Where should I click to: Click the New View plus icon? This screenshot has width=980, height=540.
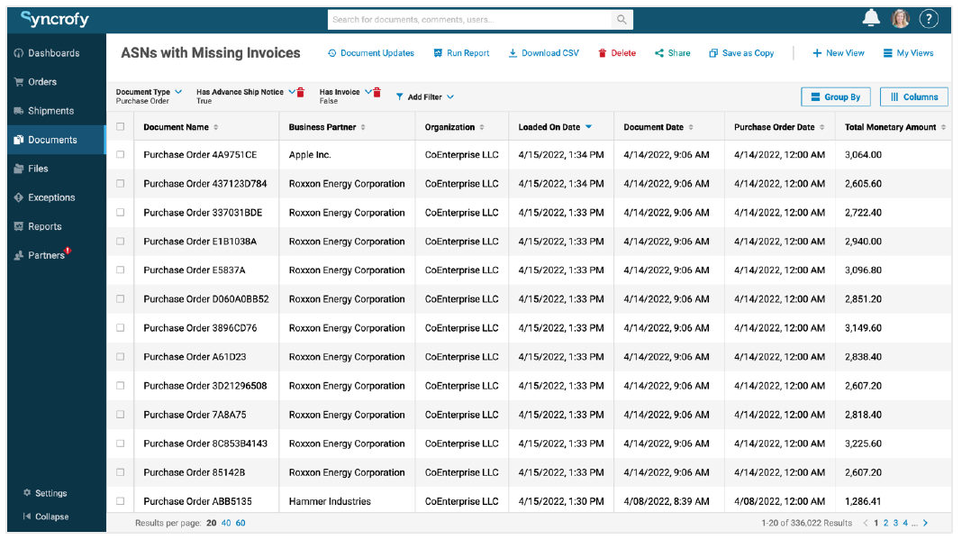tap(817, 53)
